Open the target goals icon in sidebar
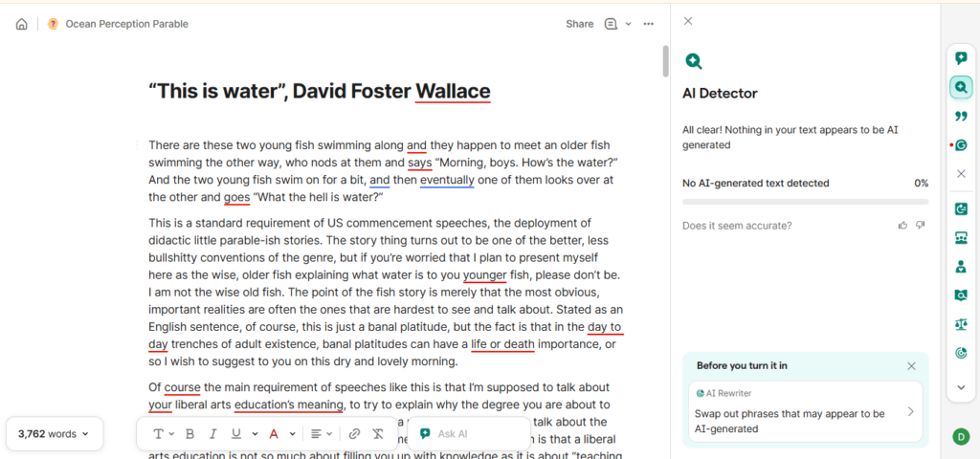Image resolution: width=980 pixels, height=459 pixels. pos(961,353)
